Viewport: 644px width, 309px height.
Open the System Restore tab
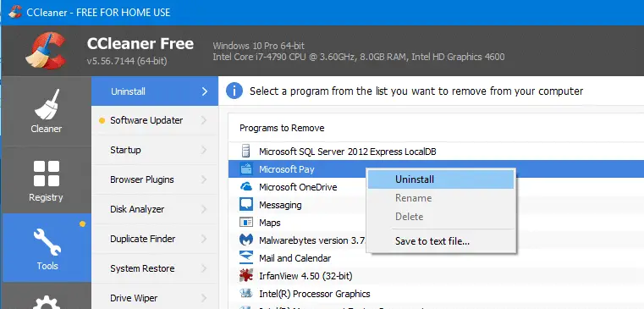pyautogui.click(x=155, y=268)
